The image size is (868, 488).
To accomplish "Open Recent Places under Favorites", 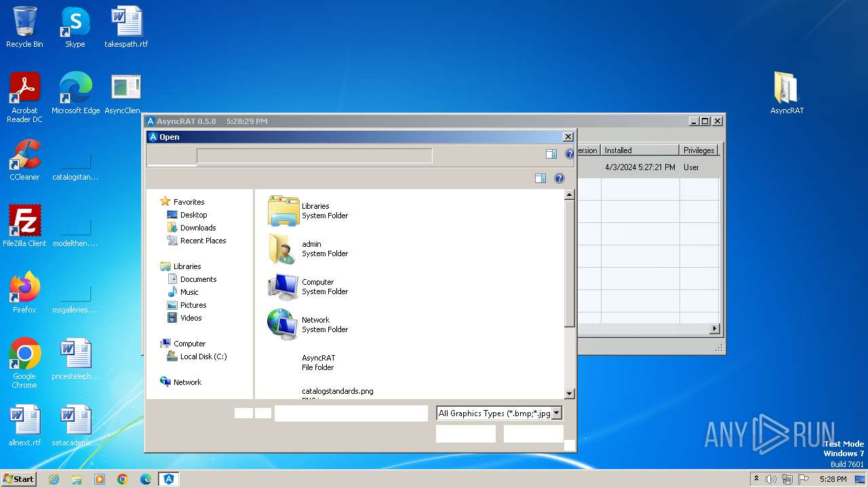I will pyautogui.click(x=197, y=241).
